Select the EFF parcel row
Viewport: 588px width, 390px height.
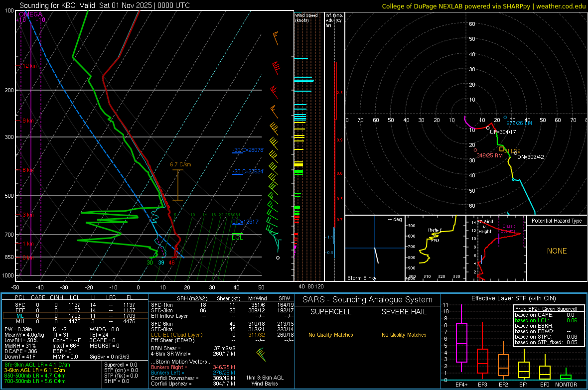click(75, 310)
